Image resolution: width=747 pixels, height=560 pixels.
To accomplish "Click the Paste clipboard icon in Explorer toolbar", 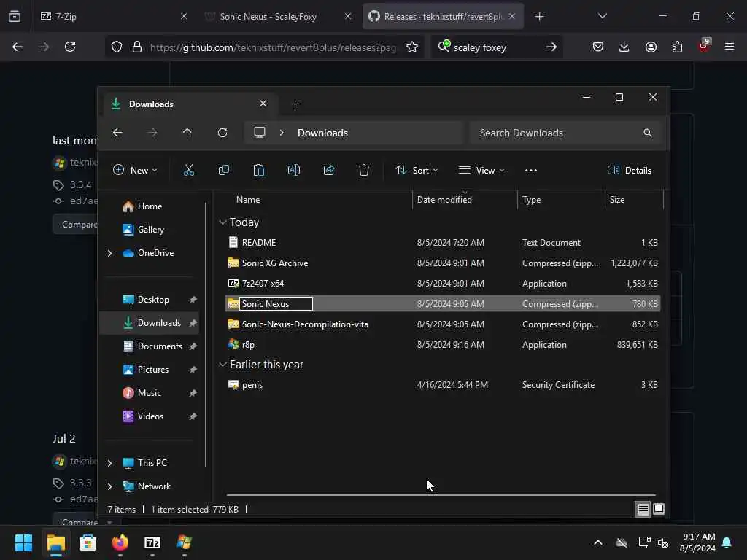I will 259,170.
